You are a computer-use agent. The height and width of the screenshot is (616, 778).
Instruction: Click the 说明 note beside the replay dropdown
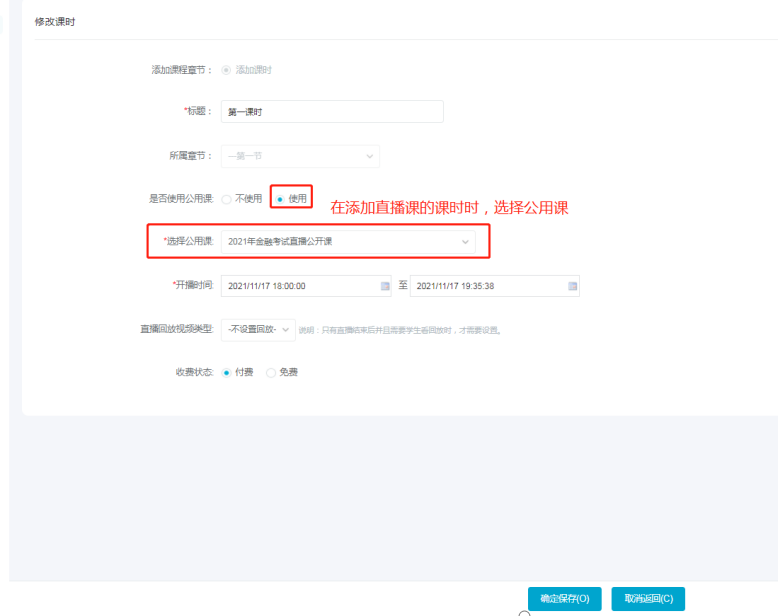pos(400,330)
